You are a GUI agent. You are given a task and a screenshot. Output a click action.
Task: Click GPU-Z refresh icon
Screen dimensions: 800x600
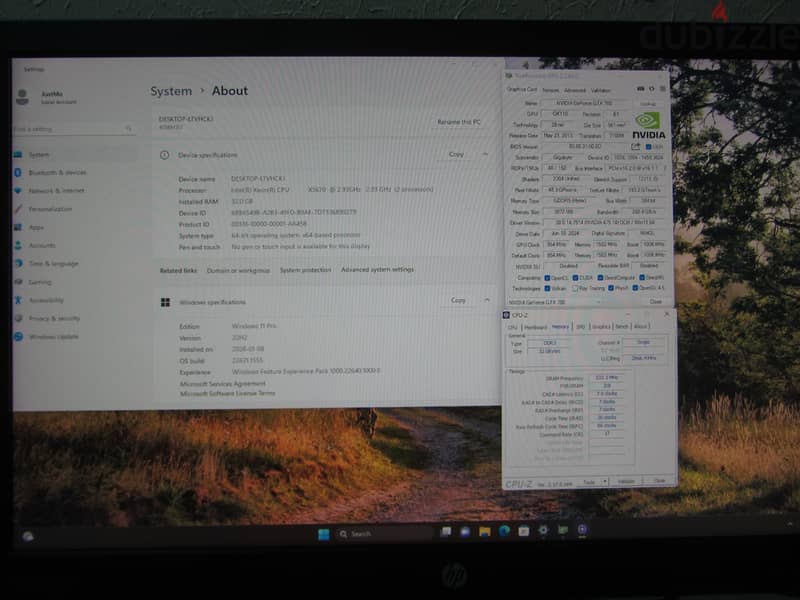click(652, 89)
